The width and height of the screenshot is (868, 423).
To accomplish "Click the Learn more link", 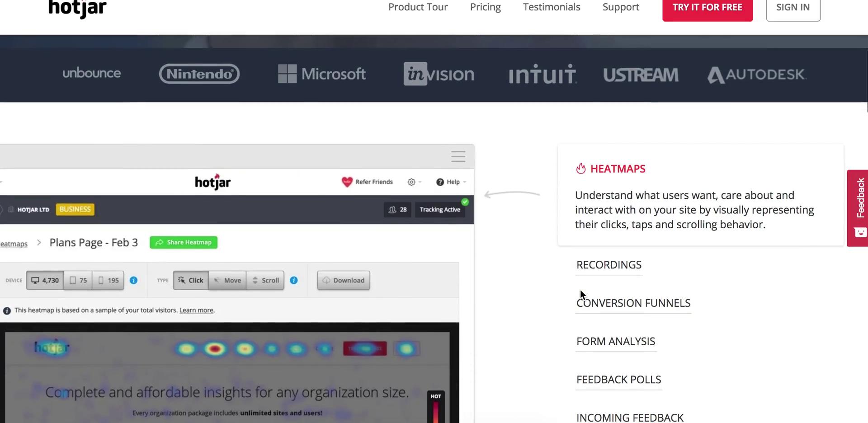I will pyautogui.click(x=196, y=310).
